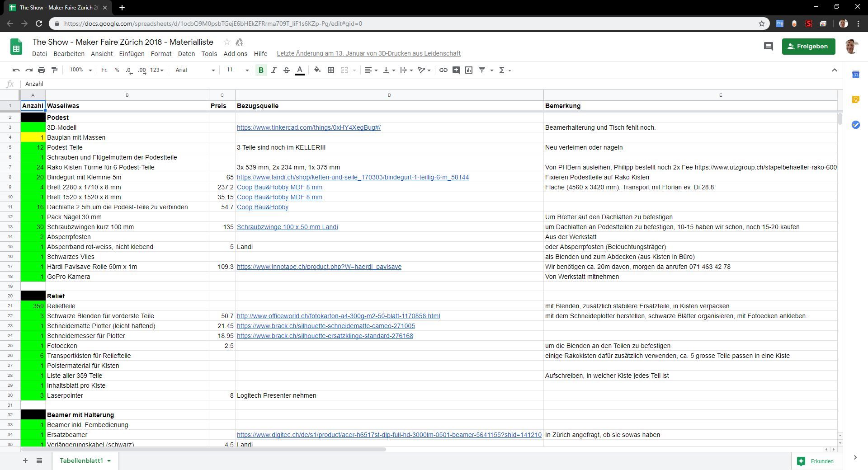Bookmark this page with the star icon

pos(761,23)
